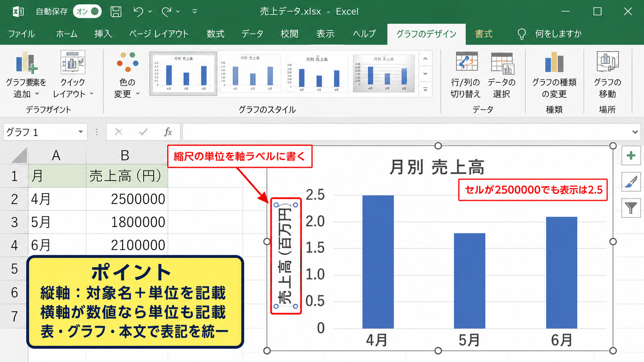Click the funnel chart filters button
Screen dimensions: 644x362
pyautogui.click(x=631, y=208)
